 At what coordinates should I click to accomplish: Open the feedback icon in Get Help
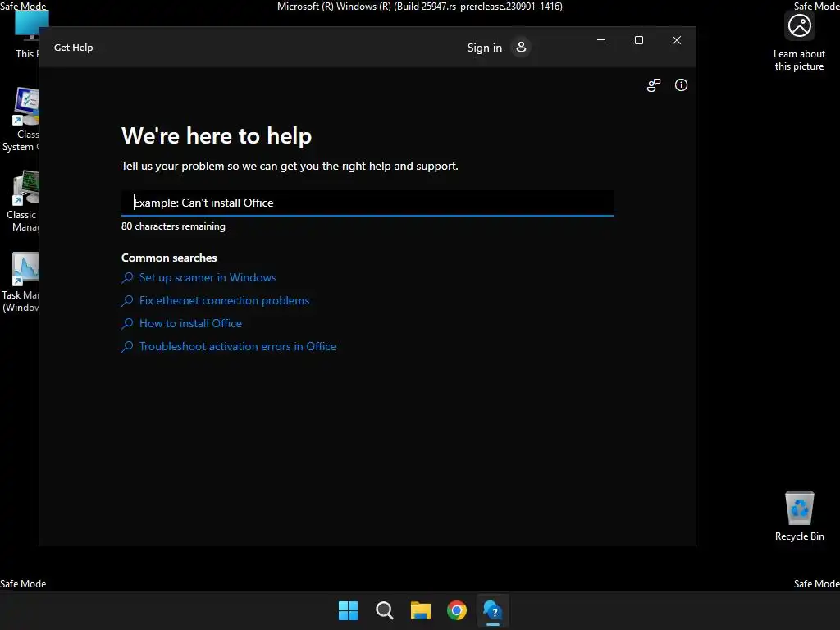tap(654, 85)
